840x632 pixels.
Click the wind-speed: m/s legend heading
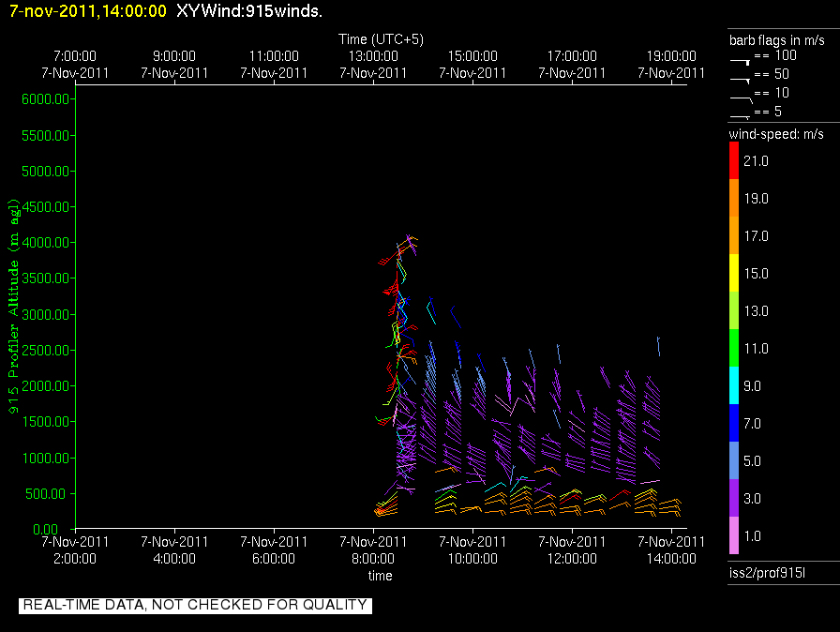pos(776,134)
